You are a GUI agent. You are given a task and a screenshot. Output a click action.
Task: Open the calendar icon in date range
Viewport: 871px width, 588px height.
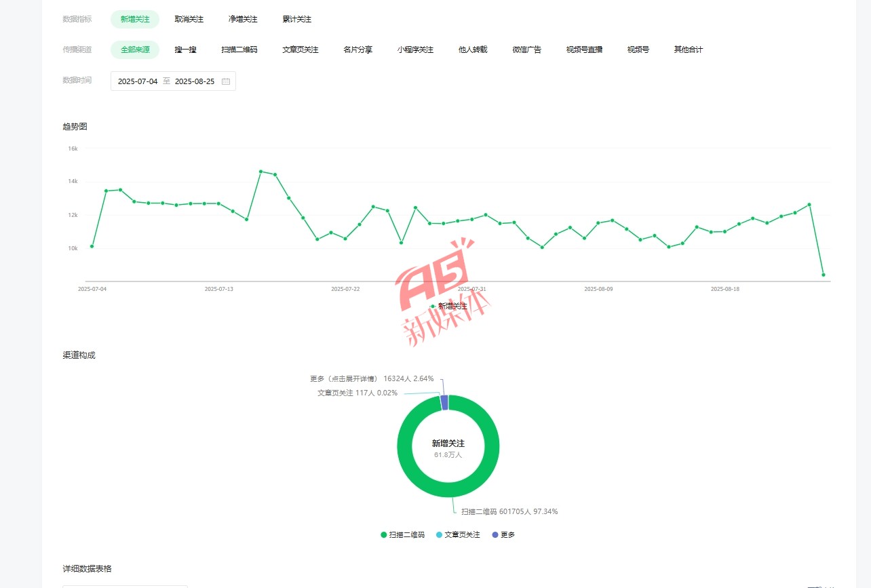tap(226, 81)
